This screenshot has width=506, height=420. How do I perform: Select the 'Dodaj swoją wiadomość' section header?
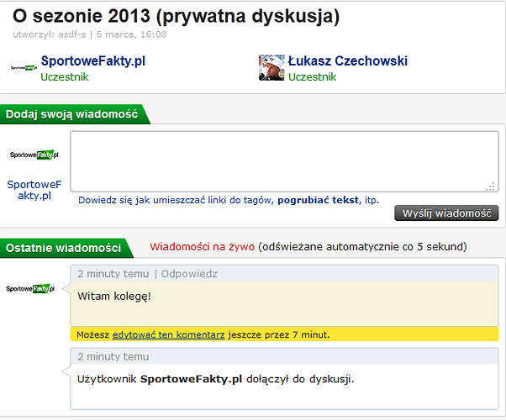point(71,114)
